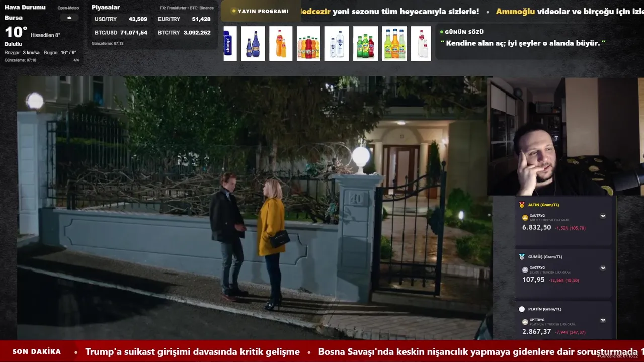
Task: Click the TradingView logo in the XPTTRYG card
Action: point(603,320)
